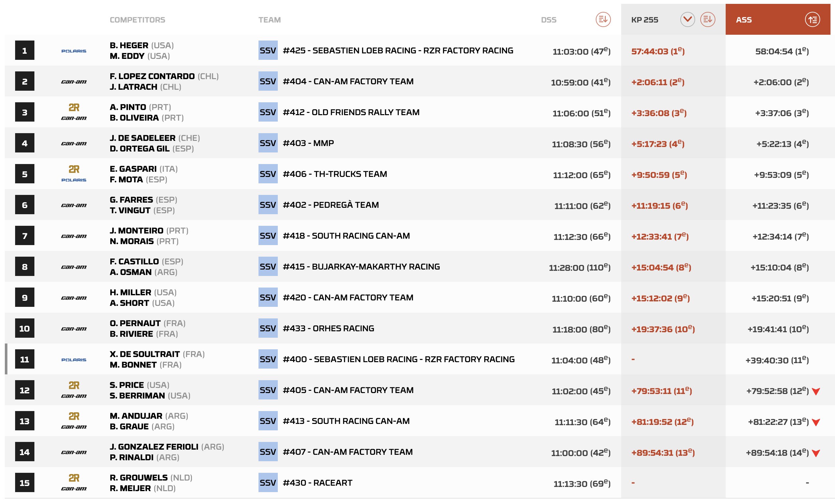Click red down arrow on S. Price row
Screen dimensions: 835x504
pyautogui.click(x=816, y=391)
